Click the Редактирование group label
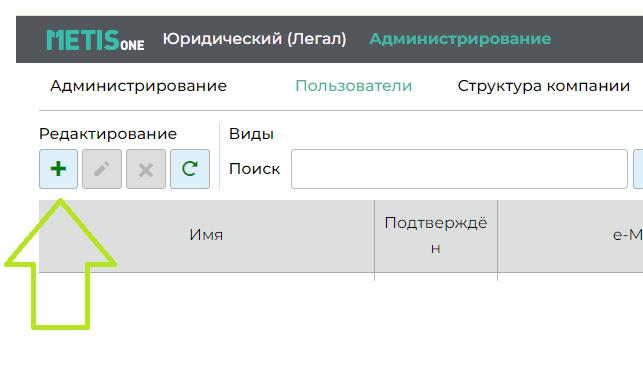The height and width of the screenshot is (366, 643). pyautogui.click(x=108, y=134)
